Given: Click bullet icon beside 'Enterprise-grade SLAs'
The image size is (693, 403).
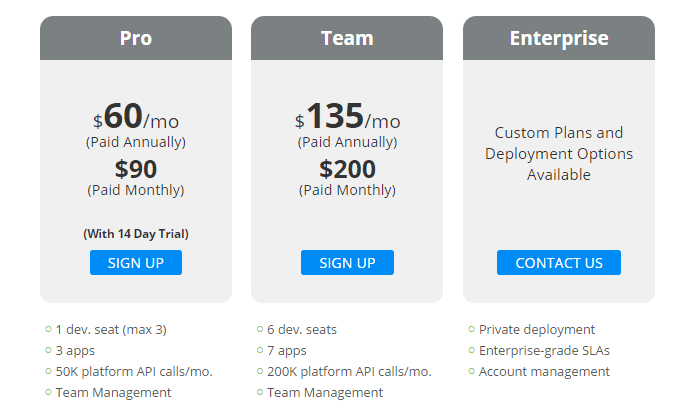Looking at the screenshot, I should click(472, 350).
